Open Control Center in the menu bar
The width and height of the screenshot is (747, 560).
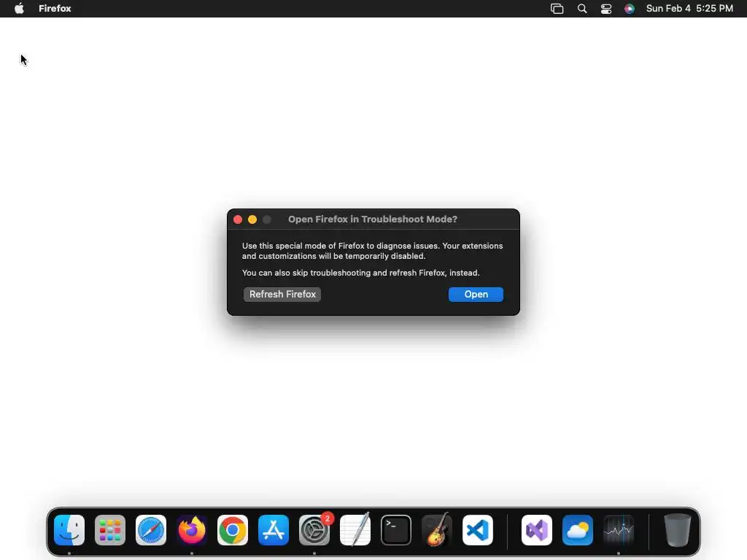(606, 9)
